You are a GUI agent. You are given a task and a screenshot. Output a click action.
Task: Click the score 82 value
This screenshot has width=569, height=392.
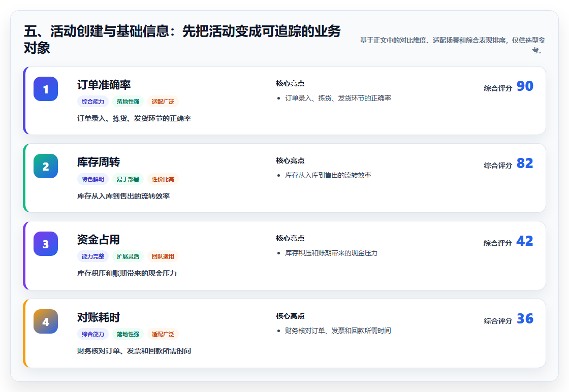(525, 163)
